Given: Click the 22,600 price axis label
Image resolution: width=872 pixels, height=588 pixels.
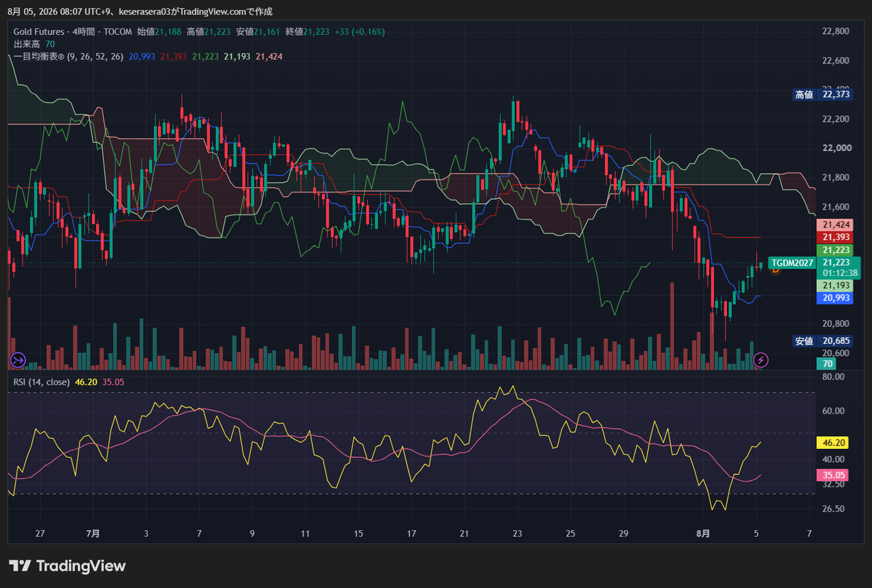Looking at the screenshot, I should tap(836, 61).
